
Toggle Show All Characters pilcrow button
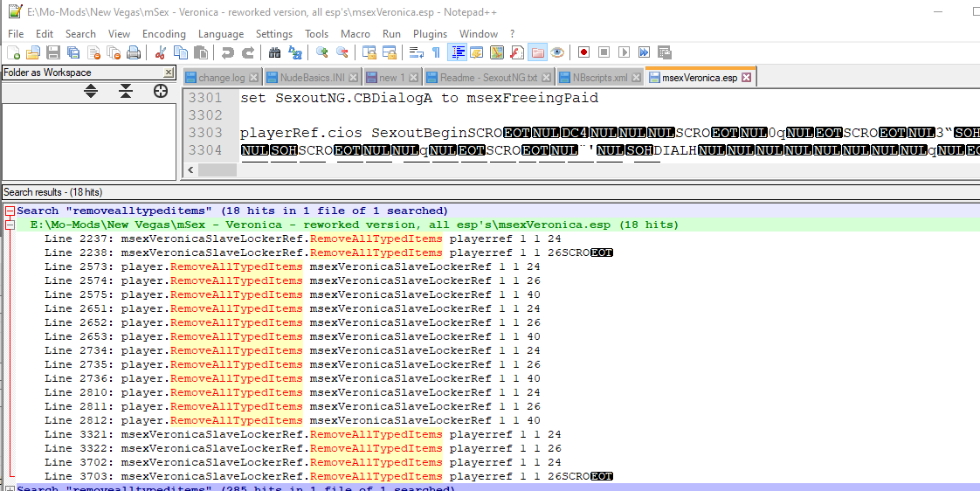coord(436,52)
